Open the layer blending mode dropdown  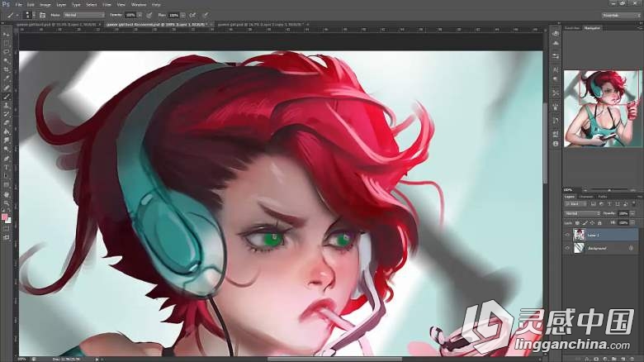point(582,213)
